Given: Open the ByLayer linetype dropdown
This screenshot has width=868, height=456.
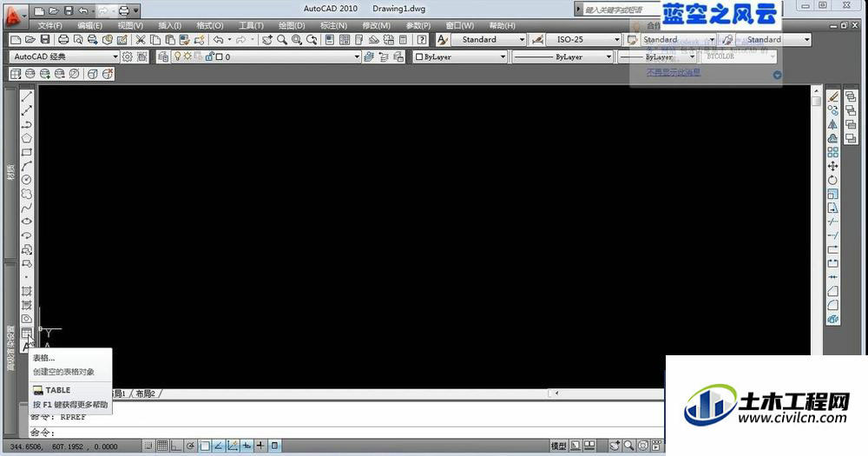Looking at the screenshot, I should [562, 56].
